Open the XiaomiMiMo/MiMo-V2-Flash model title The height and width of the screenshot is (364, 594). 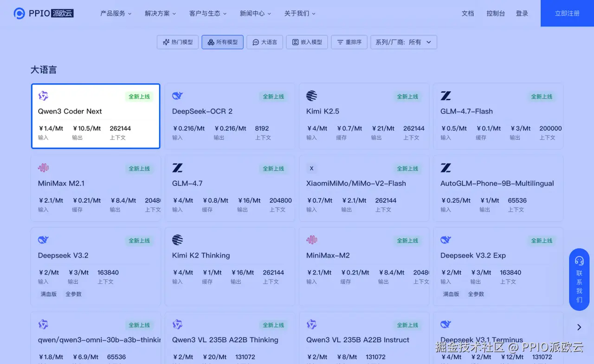(x=356, y=183)
